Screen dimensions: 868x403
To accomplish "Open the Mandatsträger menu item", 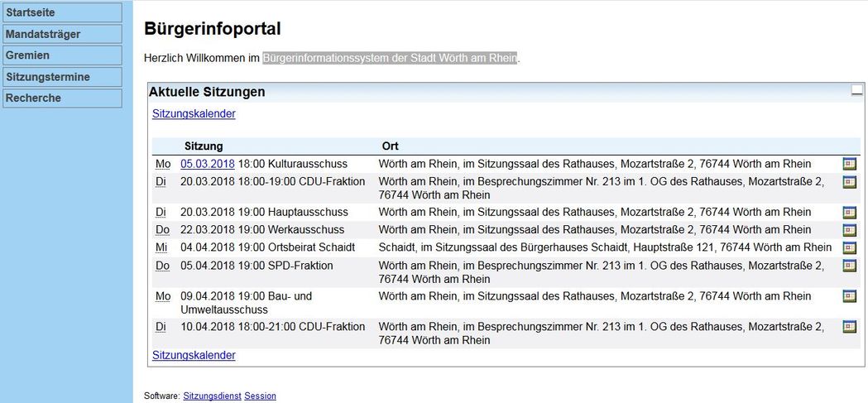I will [x=62, y=34].
